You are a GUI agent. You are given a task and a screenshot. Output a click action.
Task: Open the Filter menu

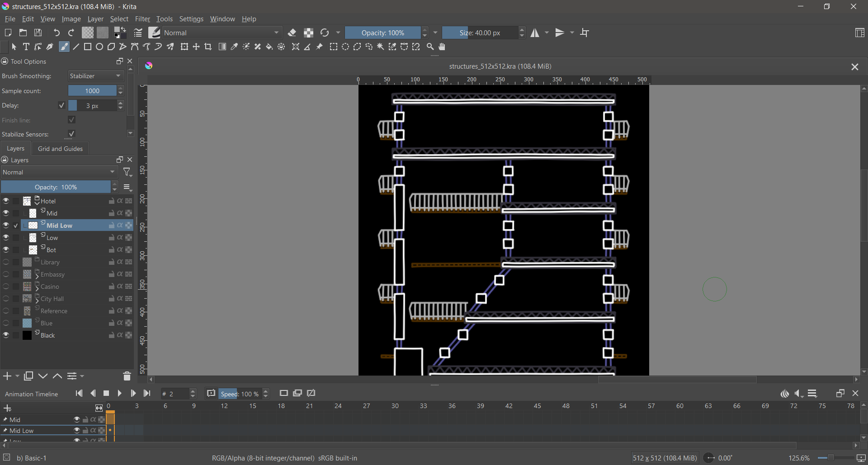click(142, 19)
